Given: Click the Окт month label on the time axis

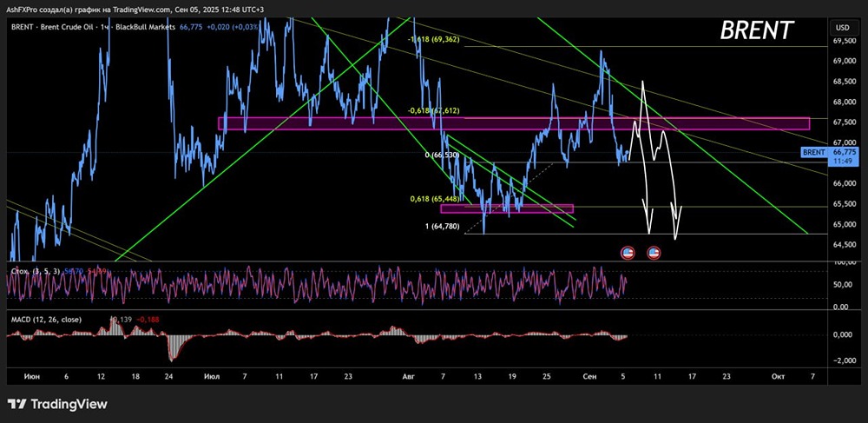Looking at the screenshot, I should click(777, 376).
